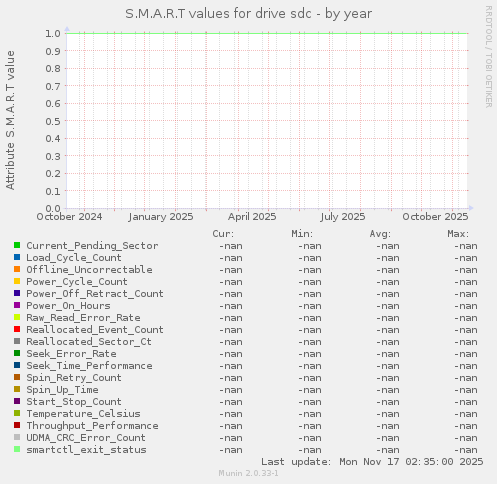This screenshot has height=484, width=497.
Task: Click the 0.5 y-axis tick label
Action: (53, 121)
